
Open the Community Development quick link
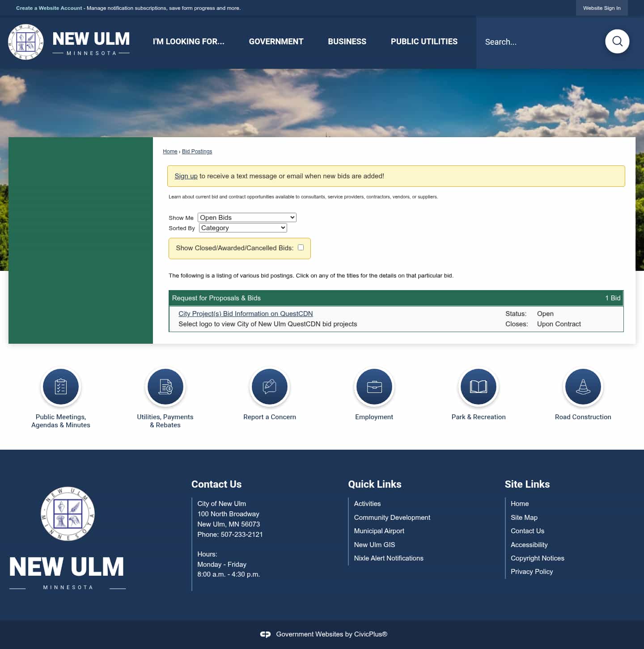392,518
